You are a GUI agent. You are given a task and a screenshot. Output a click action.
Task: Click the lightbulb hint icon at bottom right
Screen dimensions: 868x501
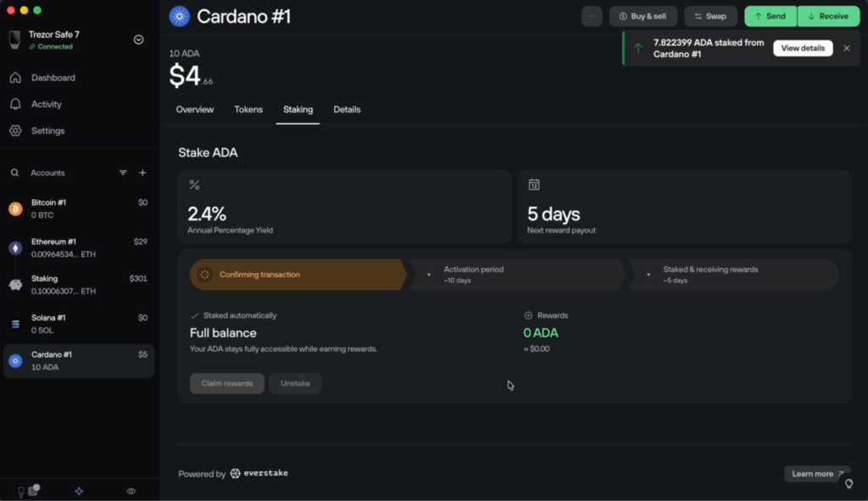pos(849,483)
